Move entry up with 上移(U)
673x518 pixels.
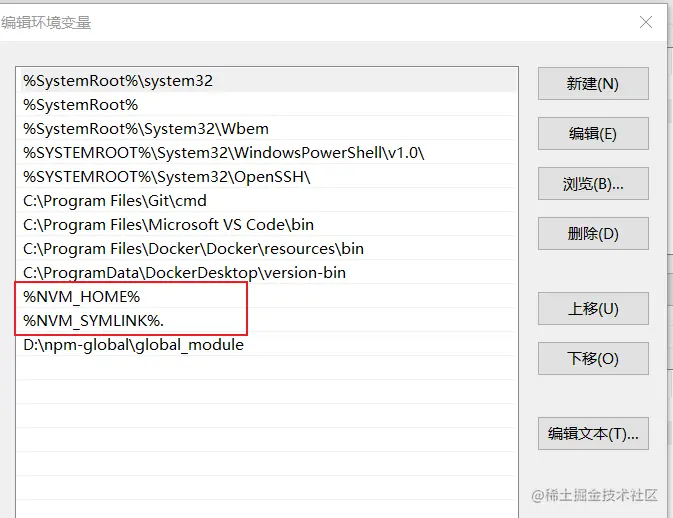(593, 309)
